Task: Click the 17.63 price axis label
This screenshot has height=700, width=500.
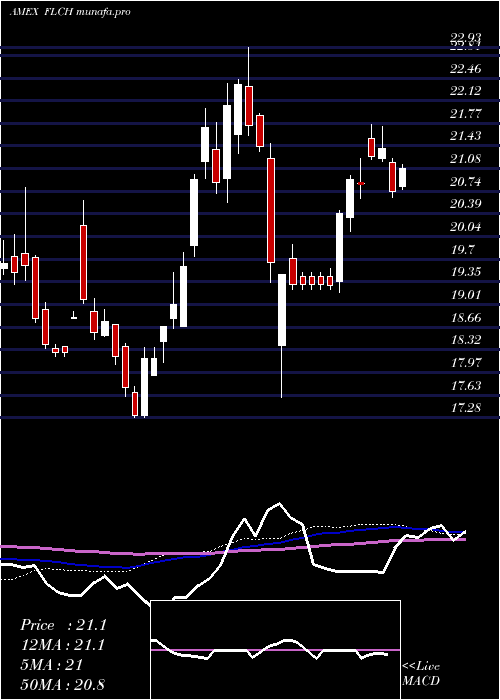Action: pyautogui.click(x=466, y=385)
